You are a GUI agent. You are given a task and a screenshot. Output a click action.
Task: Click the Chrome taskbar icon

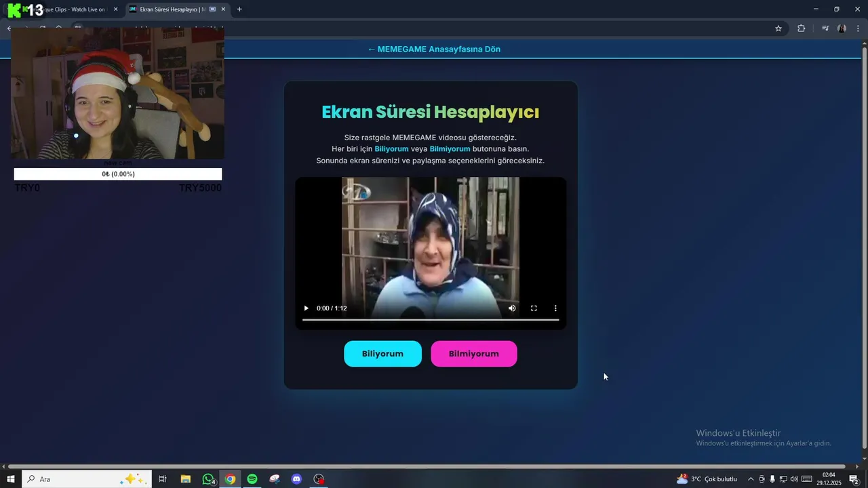click(x=230, y=479)
